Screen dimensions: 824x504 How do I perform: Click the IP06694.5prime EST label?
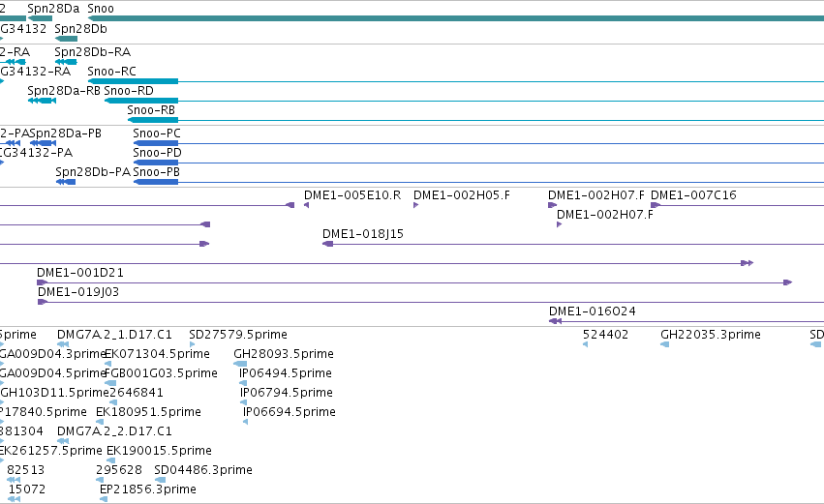[290, 412]
